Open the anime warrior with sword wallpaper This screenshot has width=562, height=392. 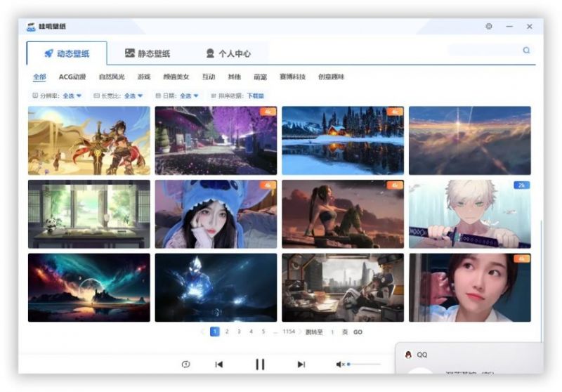89,141
